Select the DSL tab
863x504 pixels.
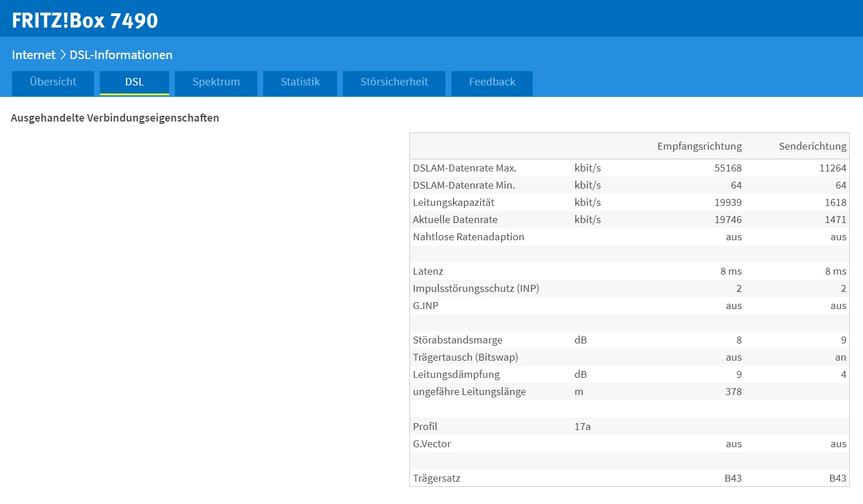pos(134,82)
